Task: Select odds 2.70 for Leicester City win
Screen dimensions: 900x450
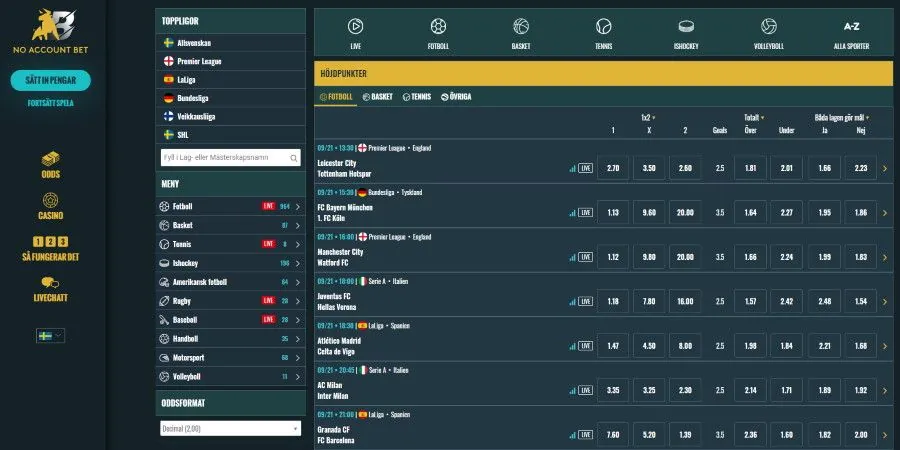Action: tap(612, 168)
